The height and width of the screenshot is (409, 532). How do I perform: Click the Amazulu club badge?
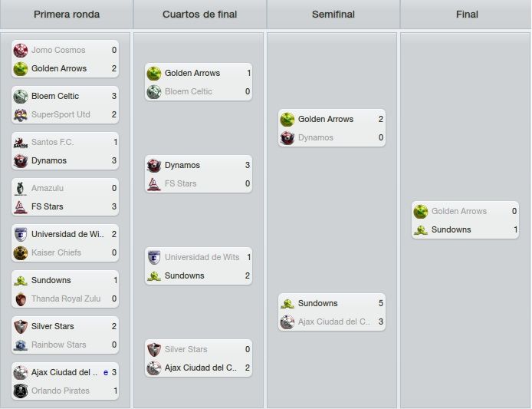point(21,189)
